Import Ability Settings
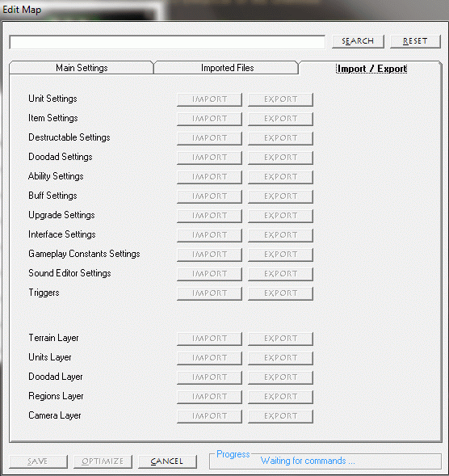The height and width of the screenshot is (476, 449). (x=210, y=177)
